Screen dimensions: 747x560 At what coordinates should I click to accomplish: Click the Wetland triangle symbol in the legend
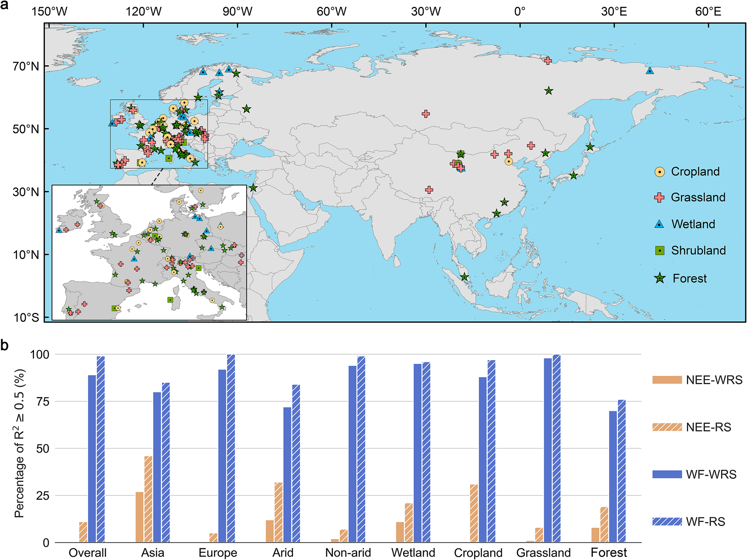pos(659,224)
